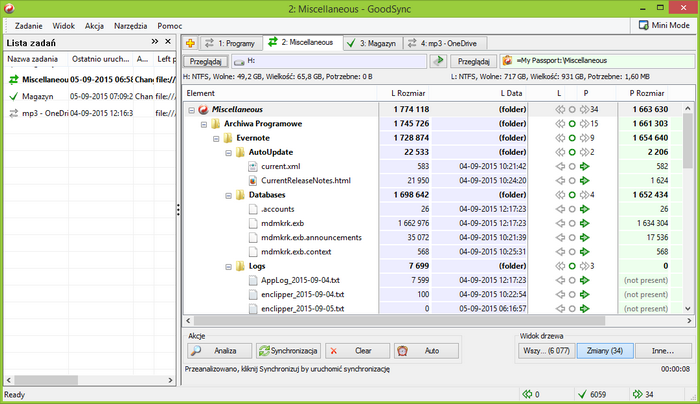Click the yellow plus new job icon

tap(191, 43)
